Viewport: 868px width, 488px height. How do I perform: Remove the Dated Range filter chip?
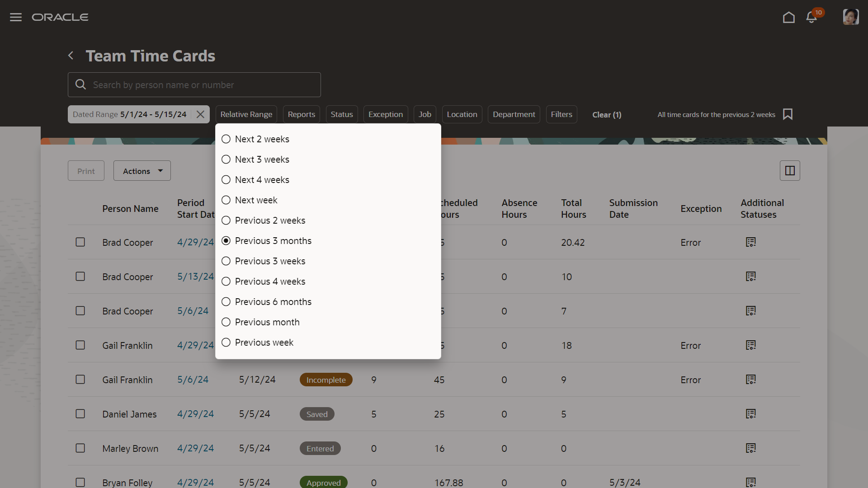tap(200, 114)
